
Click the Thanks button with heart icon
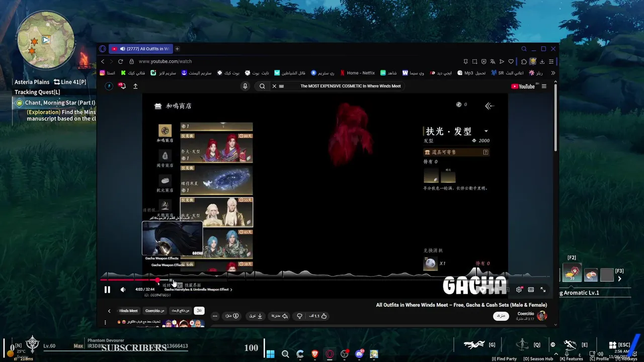(x=231, y=316)
